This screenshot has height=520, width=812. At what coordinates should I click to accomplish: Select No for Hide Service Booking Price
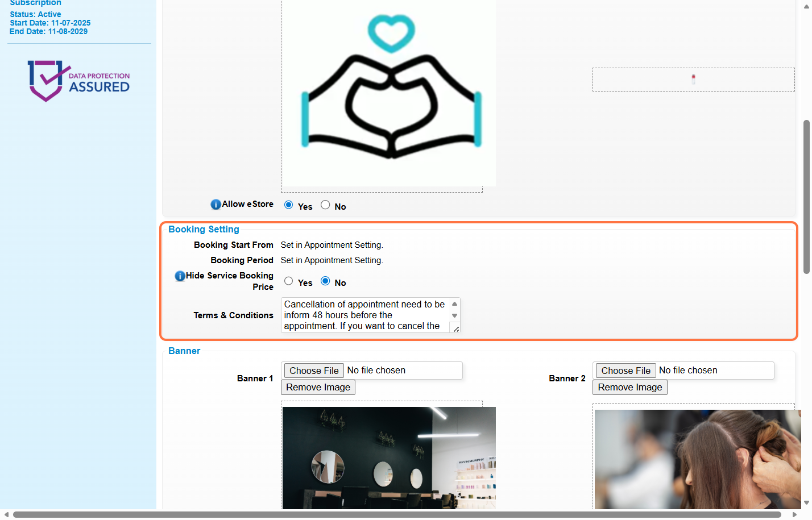pyautogui.click(x=325, y=281)
